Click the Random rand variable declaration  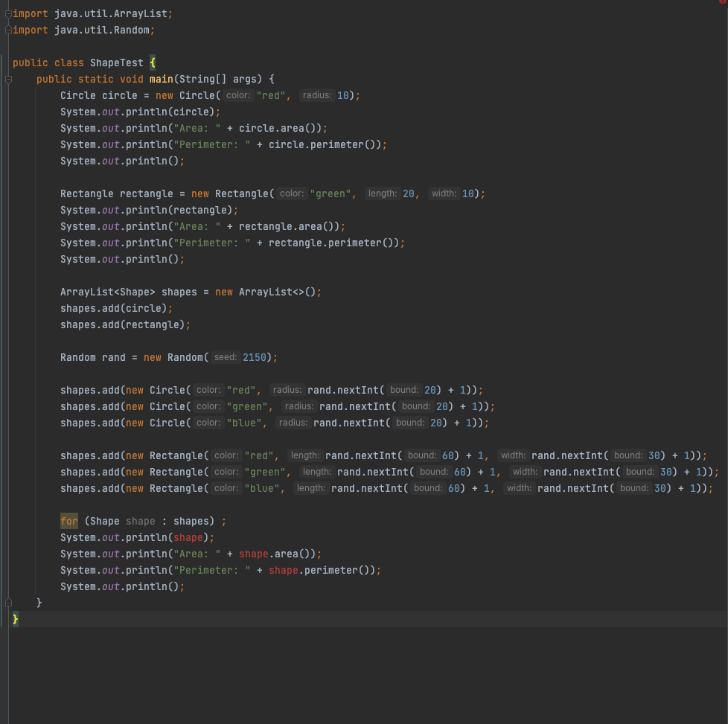[93, 357]
